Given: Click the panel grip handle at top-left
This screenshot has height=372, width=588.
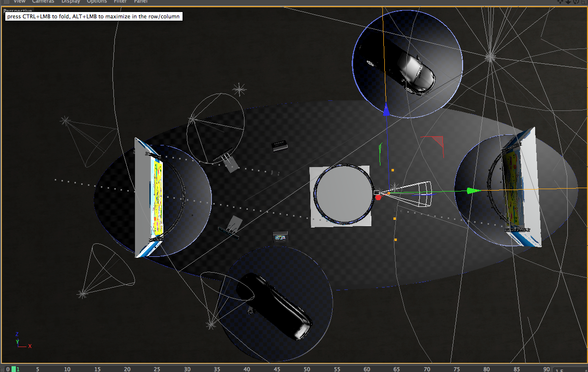Looking at the screenshot, I should [x=7, y=2].
